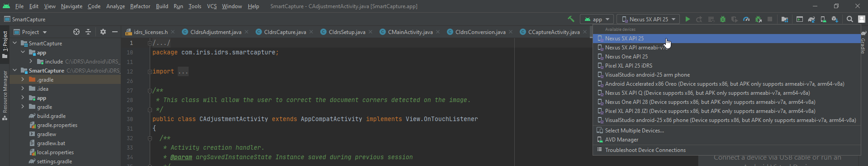Open the Project view selector dropdown
This screenshot has height=166, width=868.
coord(30,32)
